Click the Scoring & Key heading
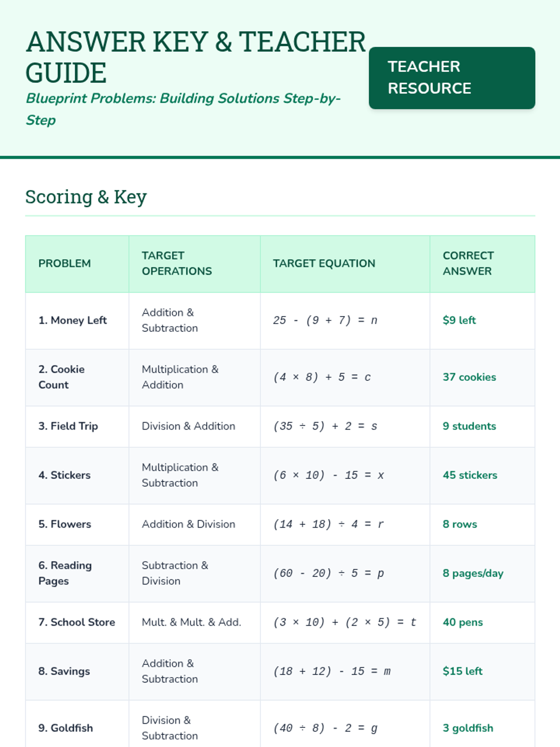The width and height of the screenshot is (560, 747). coord(86,197)
